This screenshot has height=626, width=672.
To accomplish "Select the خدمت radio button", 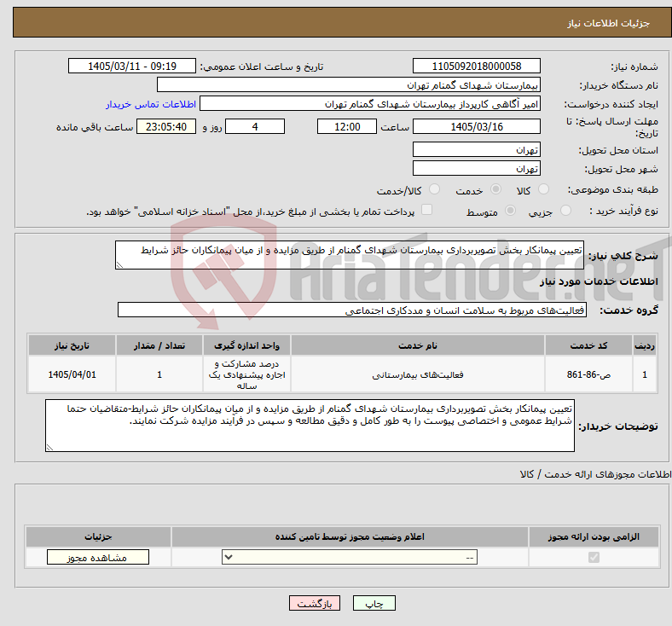I will 495,189.
